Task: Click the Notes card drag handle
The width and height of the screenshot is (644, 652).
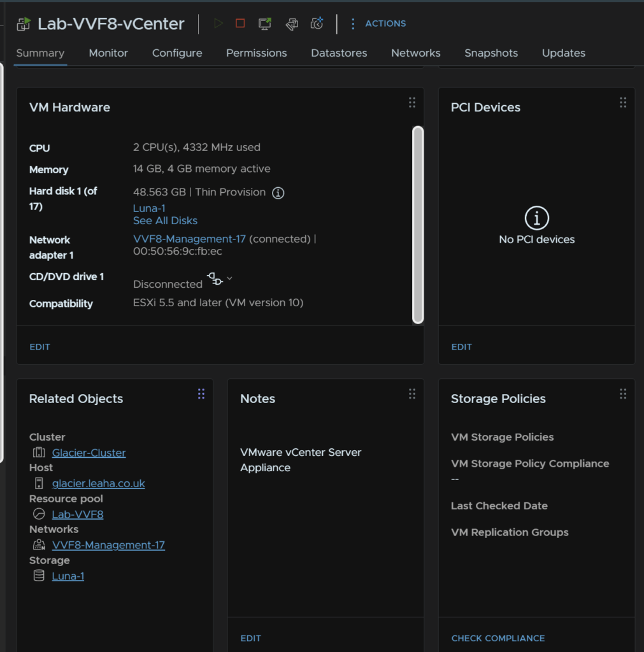Action: [x=412, y=393]
